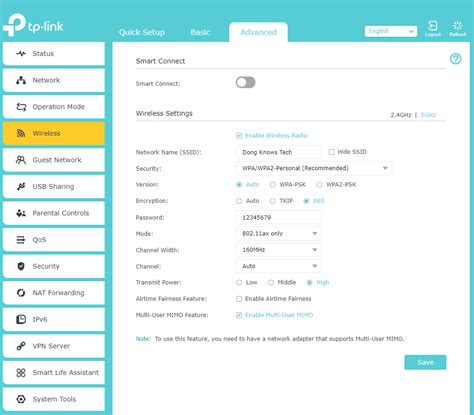Select the WPA2-PSK version radio
Viewport: 474px width, 415px height.
click(319, 185)
